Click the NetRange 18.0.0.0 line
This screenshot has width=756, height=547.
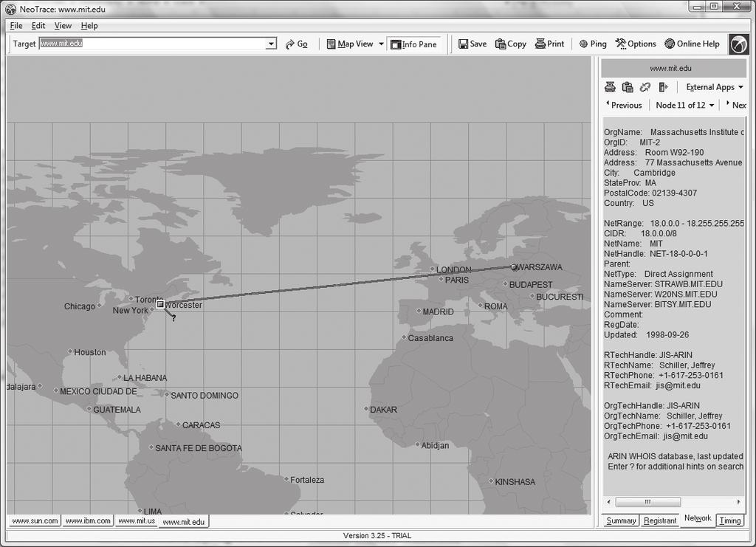tap(674, 224)
